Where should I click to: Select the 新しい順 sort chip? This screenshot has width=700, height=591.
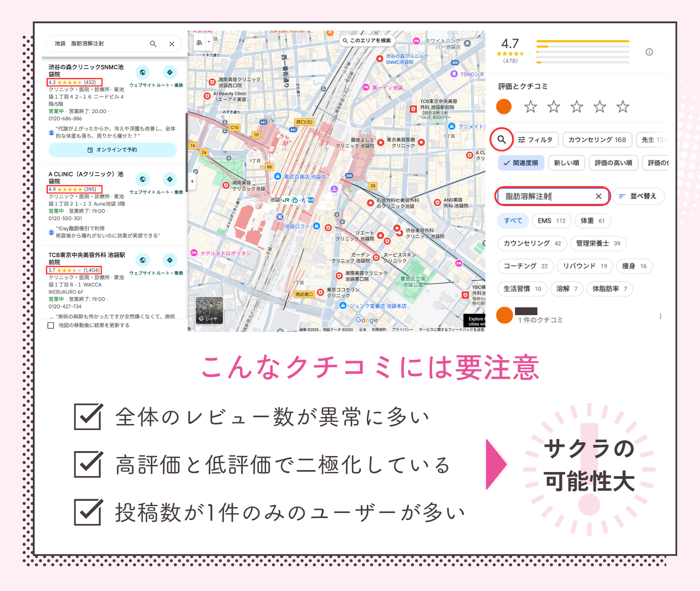pyautogui.click(x=566, y=163)
